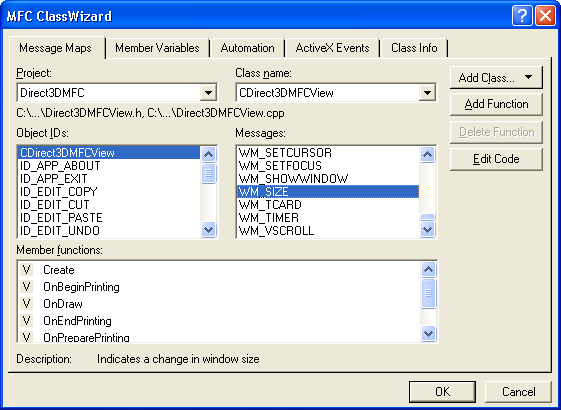Confirm with the OK button
The image size is (561, 410).
[x=442, y=391]
